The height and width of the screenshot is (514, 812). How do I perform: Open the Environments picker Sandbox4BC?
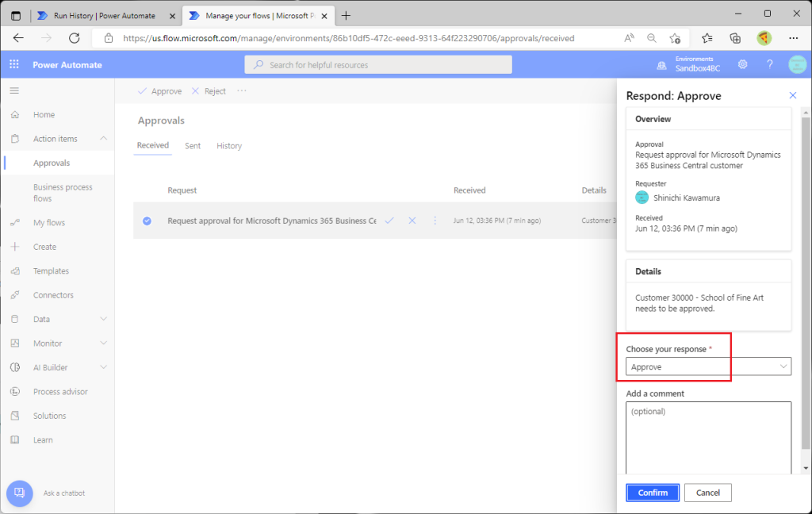689,64
